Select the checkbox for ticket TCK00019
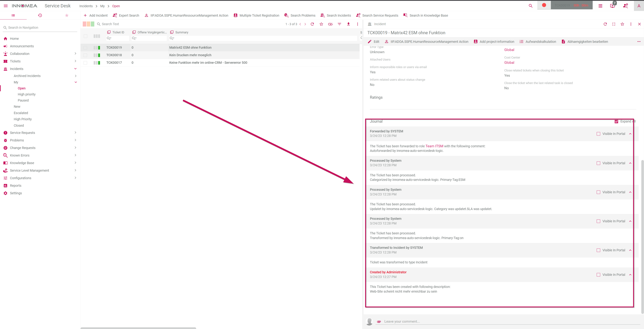This screenshot has height=329, width=644. pyautogui.click(x=85, y=47)
